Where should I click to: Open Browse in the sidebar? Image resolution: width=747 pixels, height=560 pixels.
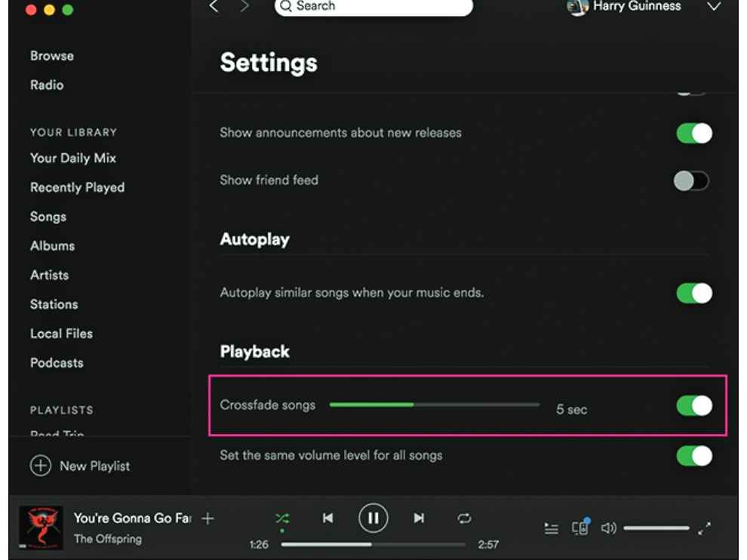coord(52,56)
